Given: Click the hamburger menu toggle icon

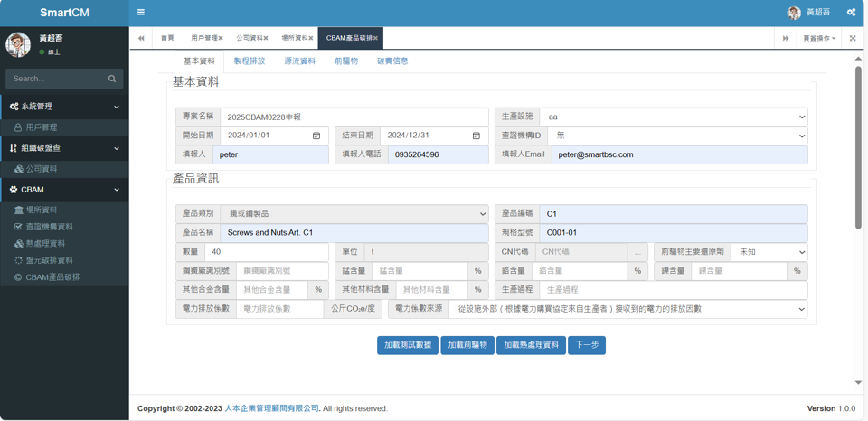Looking at the screenshot, I should pyautogui.click(x=141, y=13).
